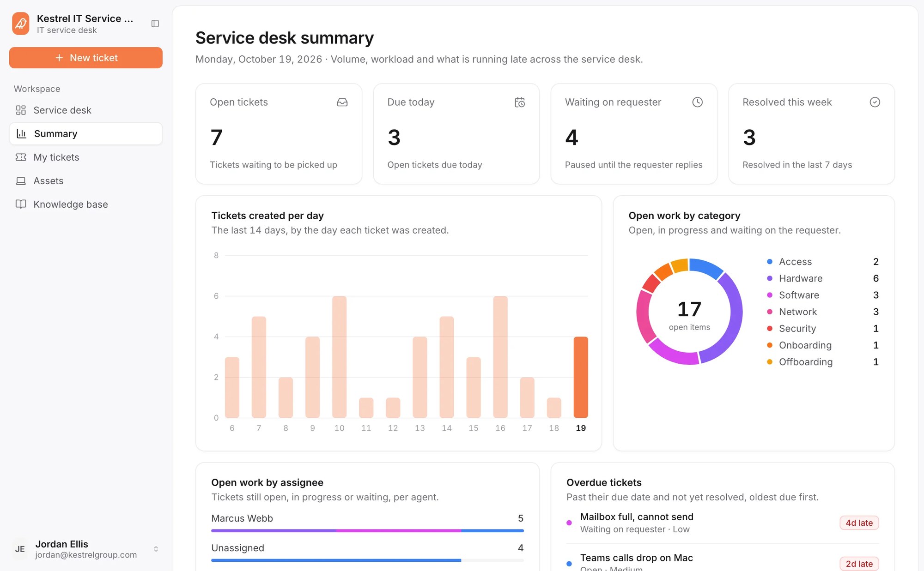Click the Marcus Webb workload bar
Viewport: 924px width, 571px height.
click(x=367, y=531)
